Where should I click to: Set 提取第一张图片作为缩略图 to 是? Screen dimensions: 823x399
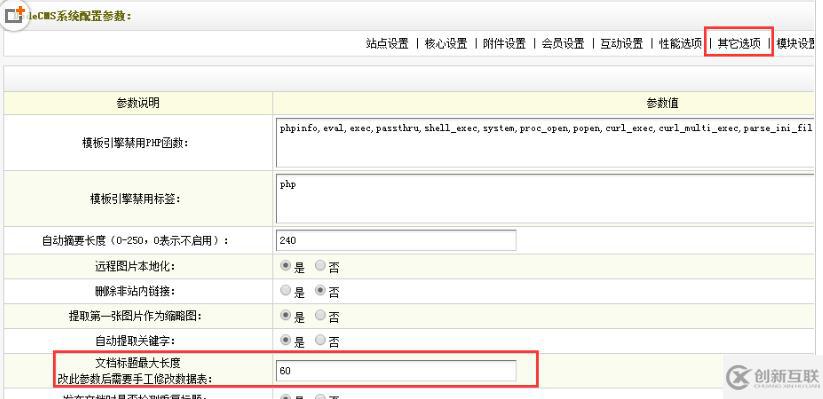tap(286, 316)
